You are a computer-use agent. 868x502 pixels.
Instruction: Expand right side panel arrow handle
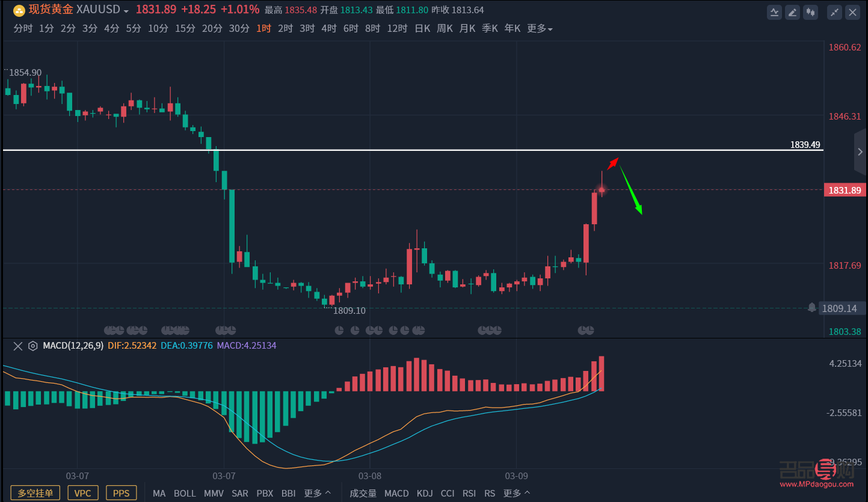[x=860, y=152]
